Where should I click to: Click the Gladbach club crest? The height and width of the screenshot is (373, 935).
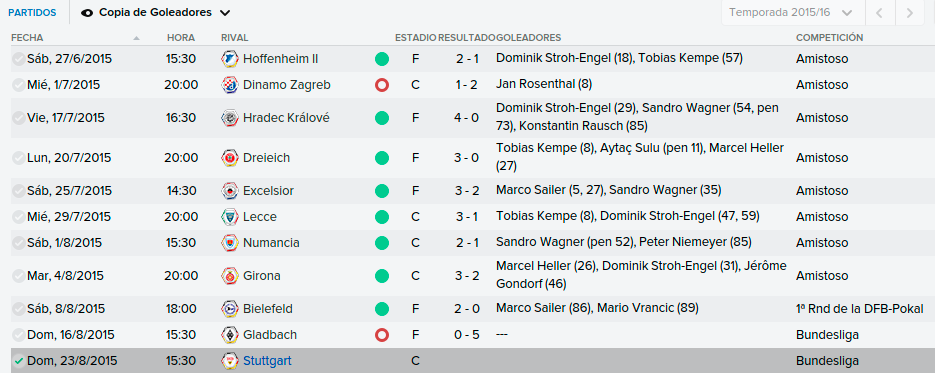tap(229, 335)
